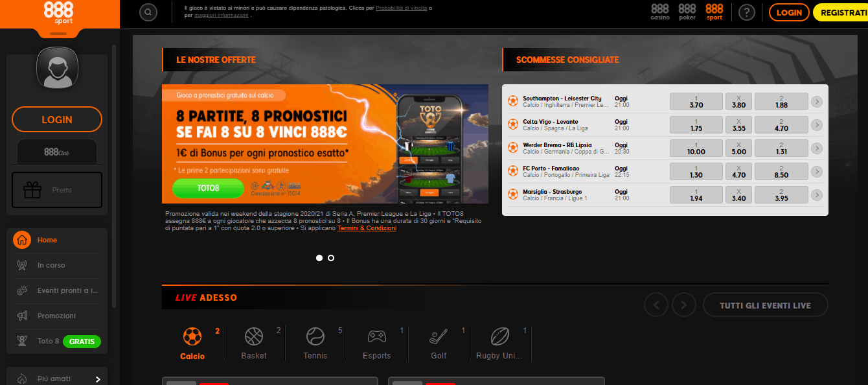The height and width of the screenshot is (385, 868).
Task: Open the Probabilità di vincita link
Action: (401, 8)
